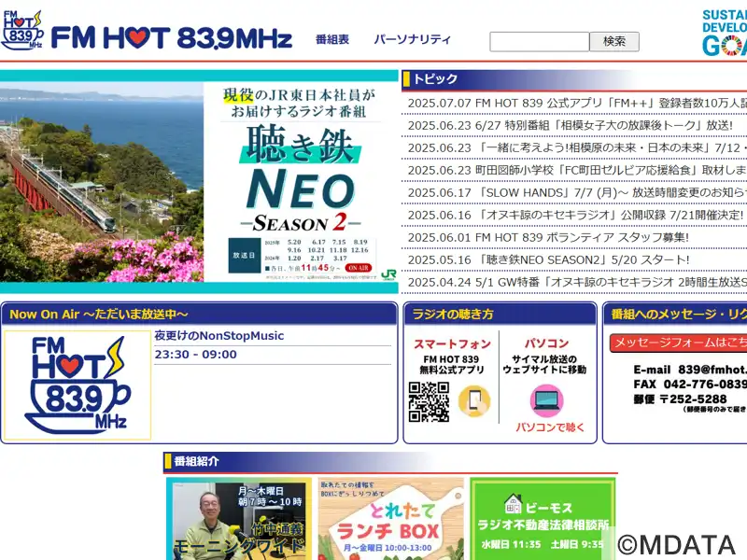
Task: Open the 聴き鉄 NEO Season 2 banner
Action: (x=199, y=181)
